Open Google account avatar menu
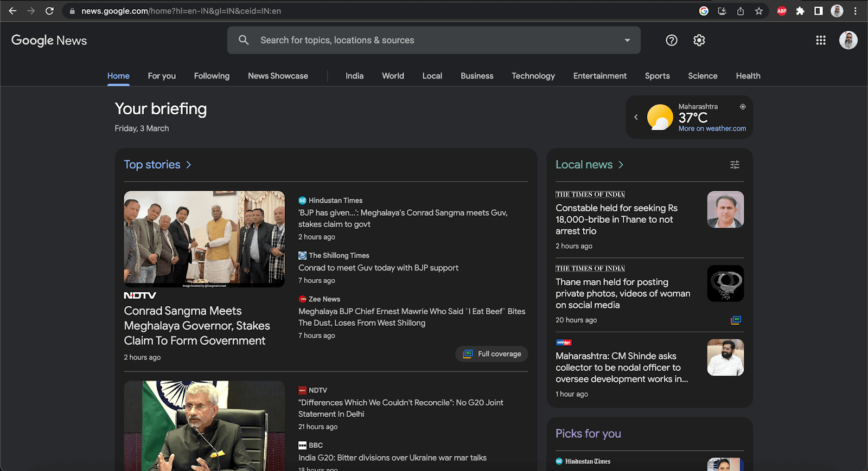The image size is (868, 471). 848,40
